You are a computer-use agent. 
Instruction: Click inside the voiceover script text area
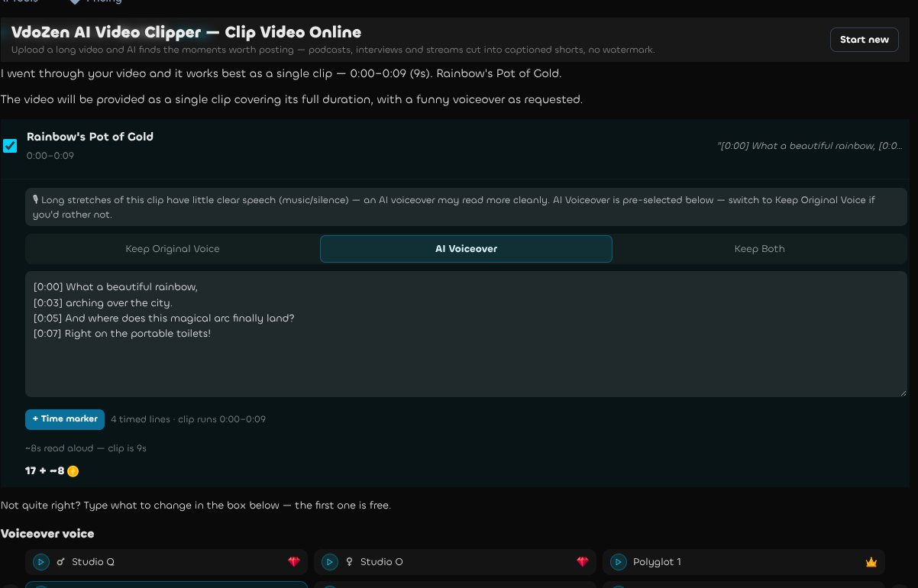pyautogui.click(x=466, y=334)
